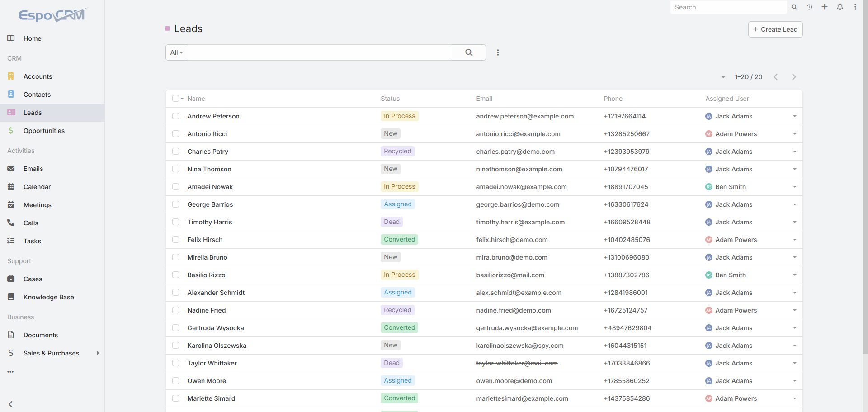The image size is (868, 412).
Task: Select the Andrew Peterson row checkbox
Action: coord(175,116)
